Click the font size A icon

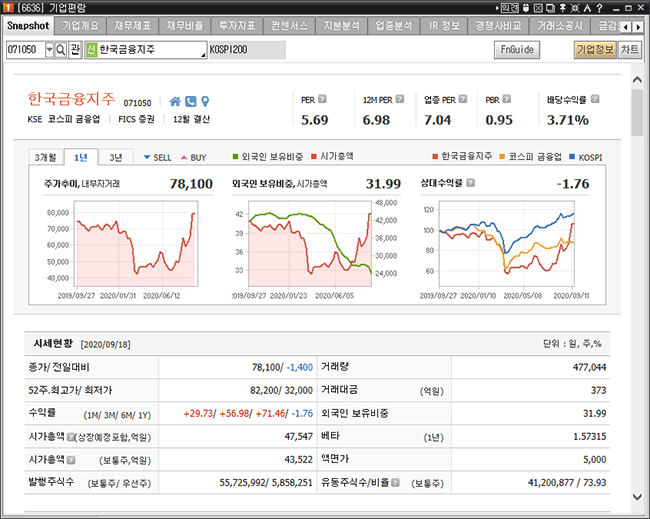(x=587, y=8)
